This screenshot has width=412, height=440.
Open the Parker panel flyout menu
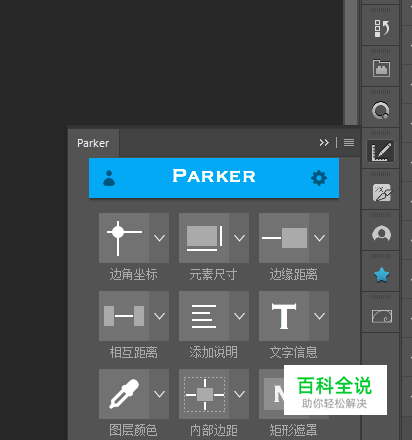tap(349, 143)
